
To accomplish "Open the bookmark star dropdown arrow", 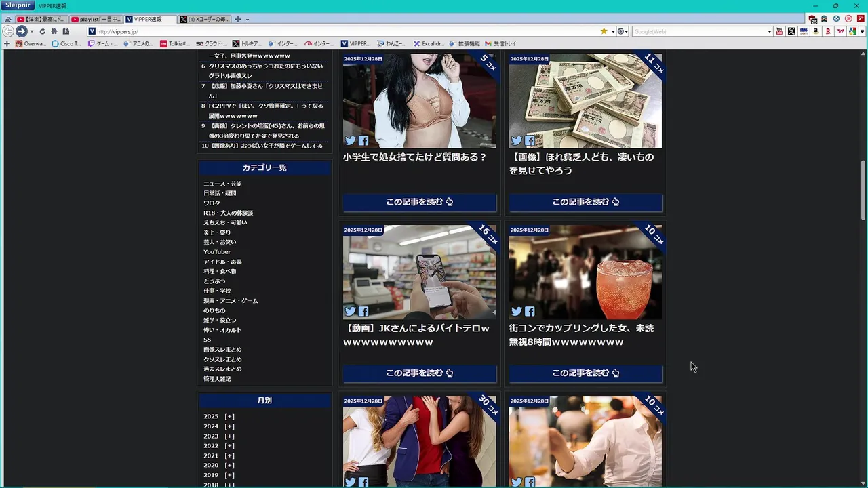I will click(x=612, y=31).
